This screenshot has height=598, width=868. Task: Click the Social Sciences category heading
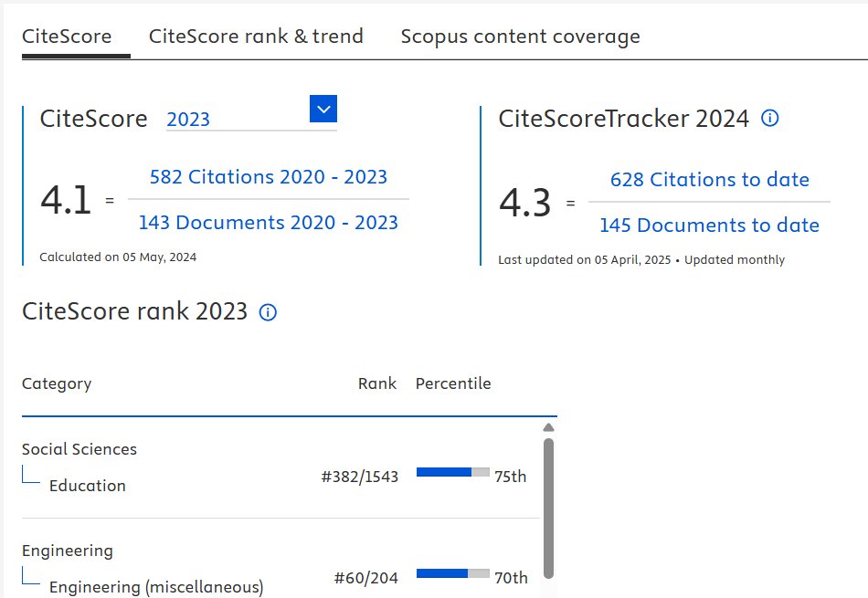pos(79,449)
